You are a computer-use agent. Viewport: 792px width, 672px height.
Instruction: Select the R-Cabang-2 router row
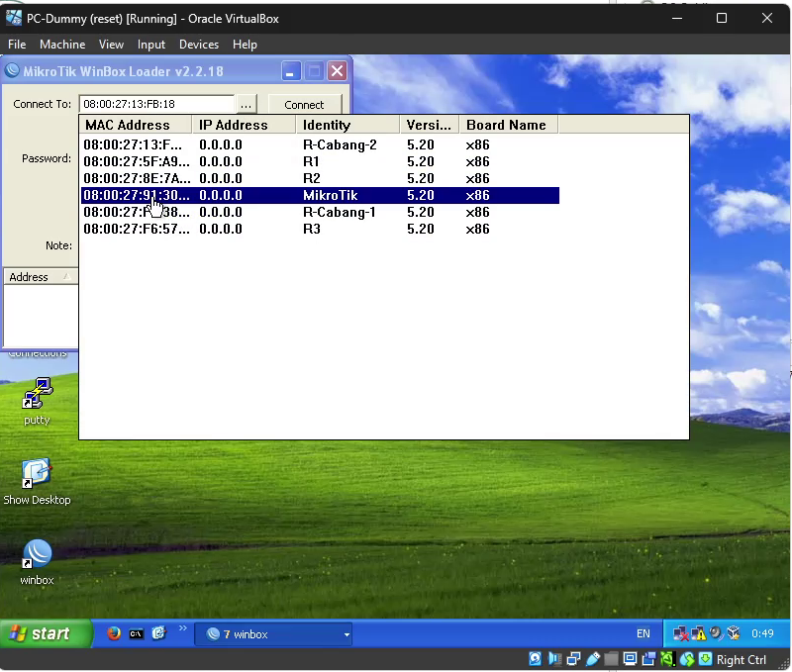click(320, 144)
